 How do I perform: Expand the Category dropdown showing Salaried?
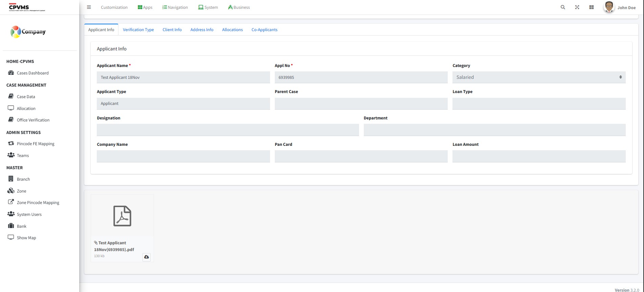538,77
